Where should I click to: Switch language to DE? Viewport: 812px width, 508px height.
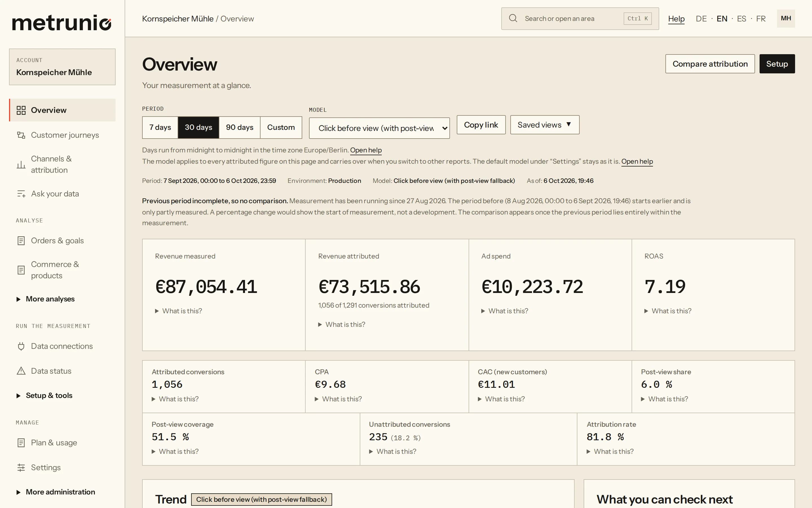(701, 19)
